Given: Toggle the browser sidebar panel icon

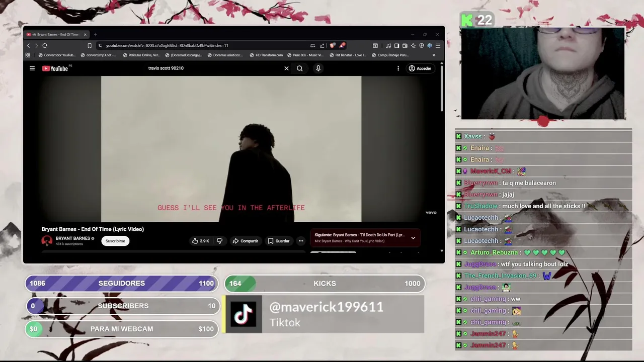Looking at the screenshot, I should [x=396, y=46].
